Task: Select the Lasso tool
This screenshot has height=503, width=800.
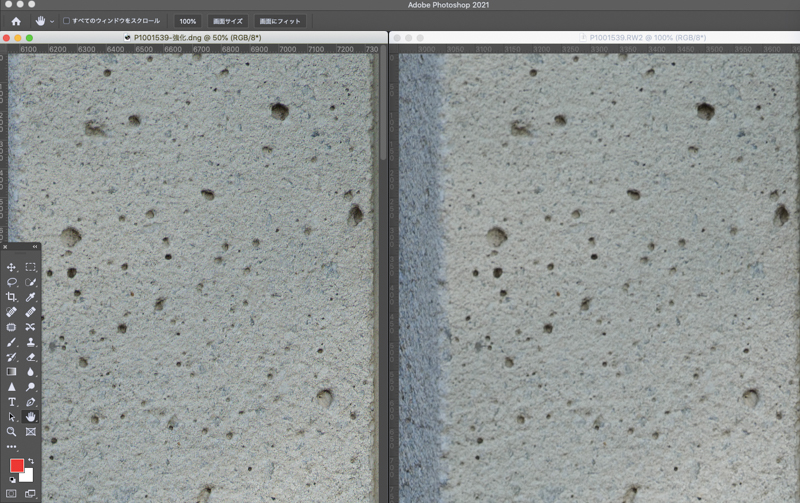Action: point(11,282)
